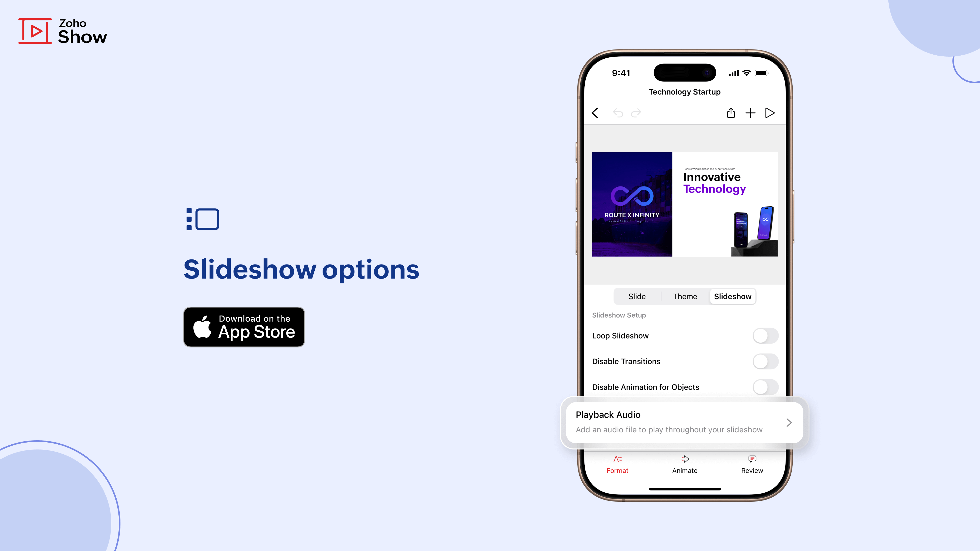Tap the add element plus icon

pos(751,113)
